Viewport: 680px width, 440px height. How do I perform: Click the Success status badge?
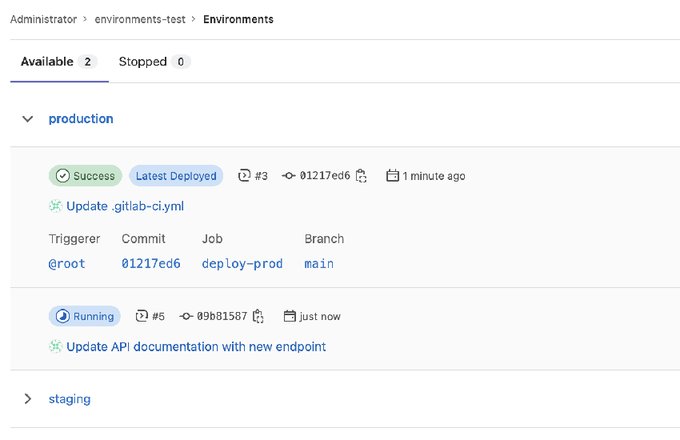point(85,176)
